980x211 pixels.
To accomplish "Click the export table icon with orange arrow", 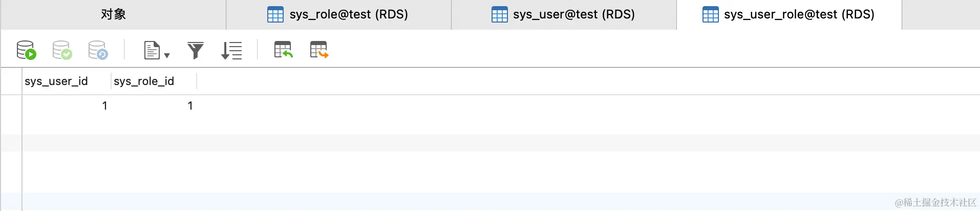I will tap(319, 50).
